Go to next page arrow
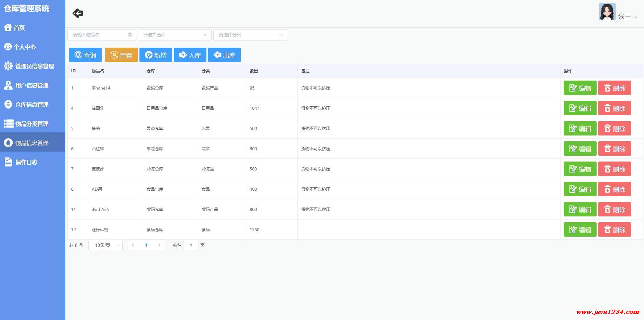 159,245
